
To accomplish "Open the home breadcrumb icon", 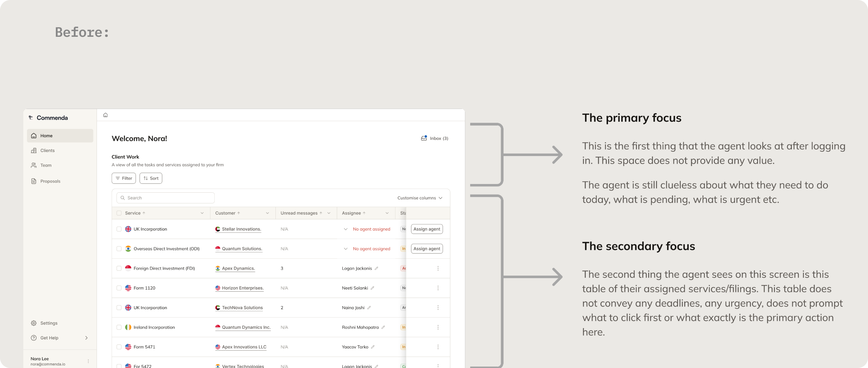I will tap(105, 115).
